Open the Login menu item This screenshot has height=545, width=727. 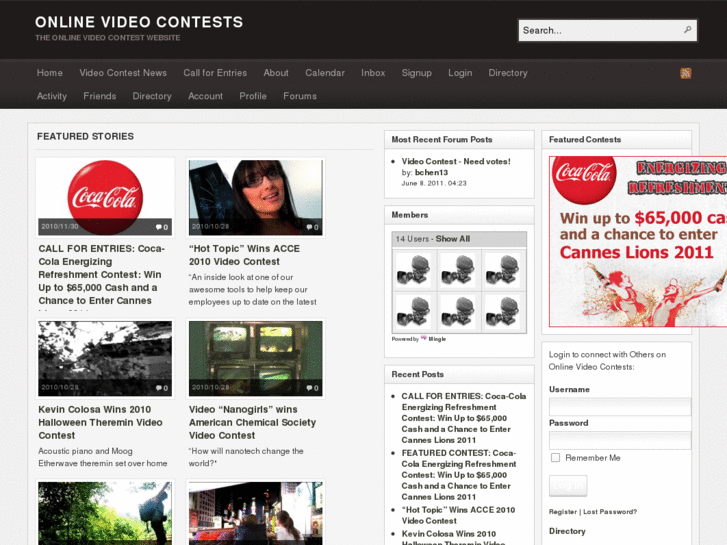[460, 73]
